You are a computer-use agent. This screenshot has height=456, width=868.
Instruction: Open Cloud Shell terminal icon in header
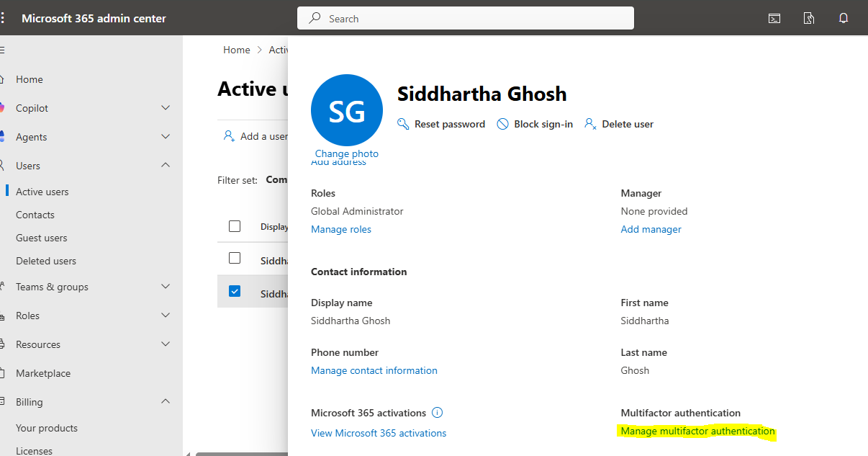click(x=774, y=19)
